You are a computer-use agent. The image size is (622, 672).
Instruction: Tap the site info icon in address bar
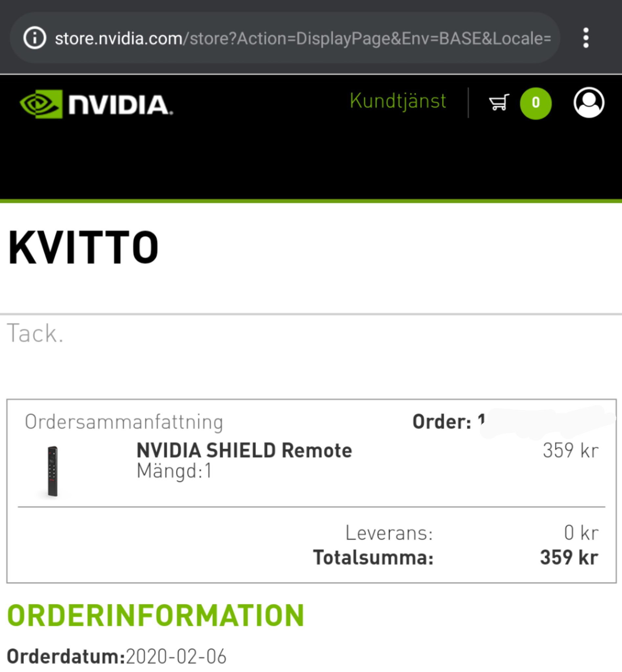click(35, 38)
